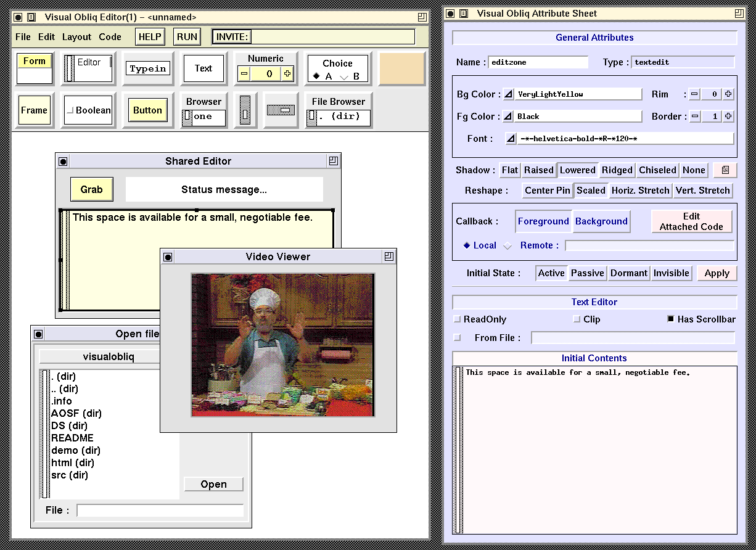The height and width of the screenshot is (550, 756).
Task: Select the Remote radio option
Action: tap(507, 246)
